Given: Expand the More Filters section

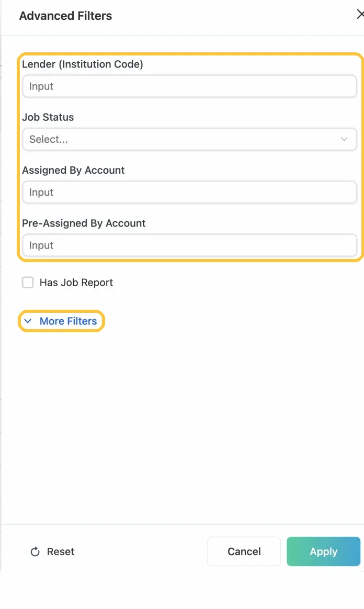Looking at the screenshot, I should point(61,321).
